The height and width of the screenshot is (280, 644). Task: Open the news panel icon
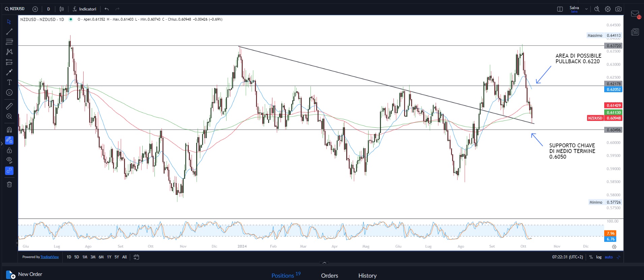point(635,32)
